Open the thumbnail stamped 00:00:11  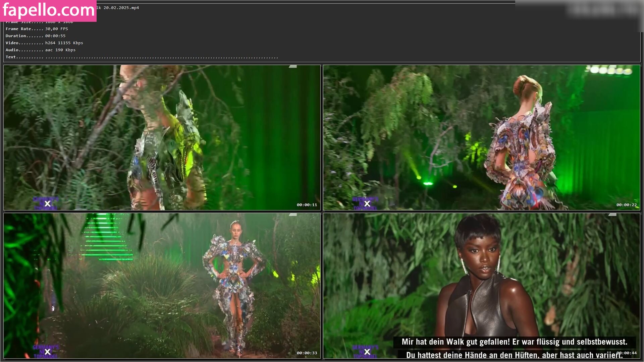click(x=162, y=137)
